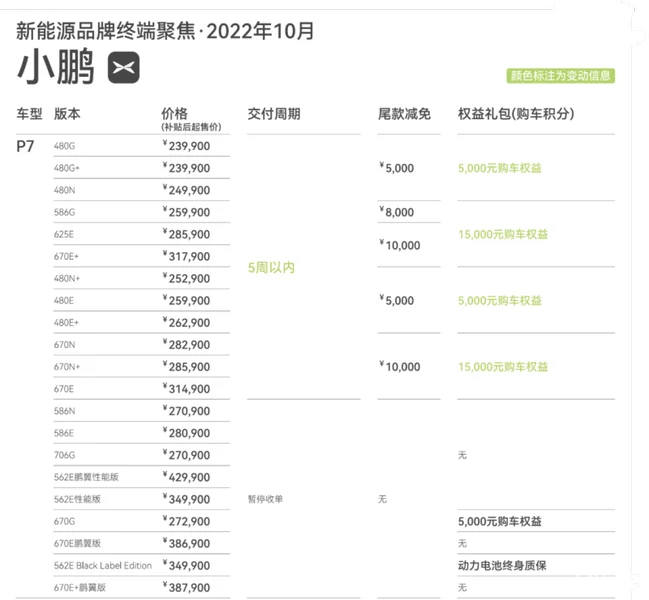
Task: Select the 480E version label
Action: click(63, 300)
